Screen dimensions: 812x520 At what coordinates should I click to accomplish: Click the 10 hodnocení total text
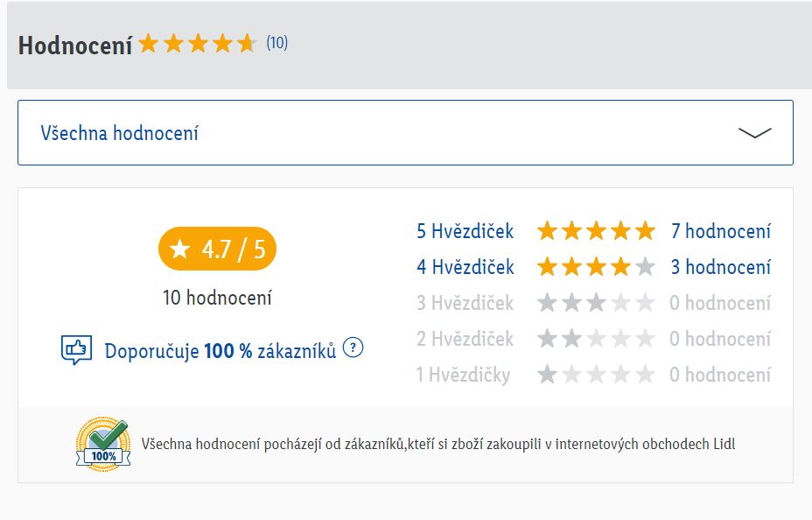[x=217, y=298]
